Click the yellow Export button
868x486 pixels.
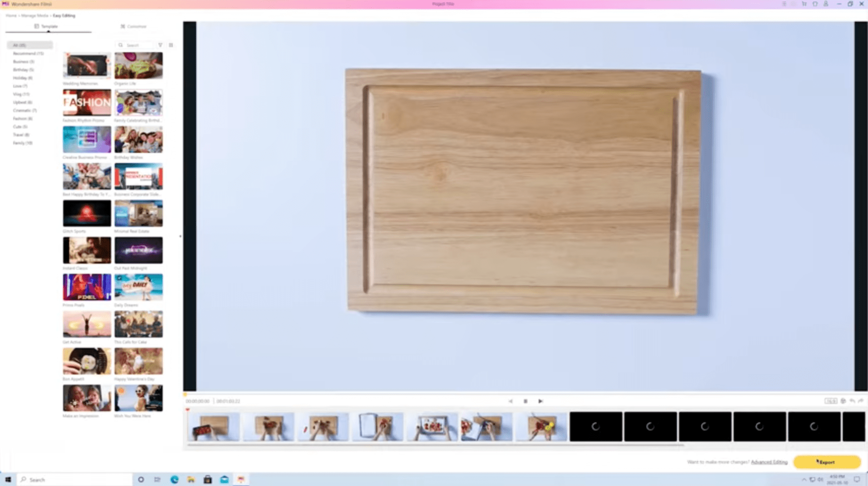[827, 462]
